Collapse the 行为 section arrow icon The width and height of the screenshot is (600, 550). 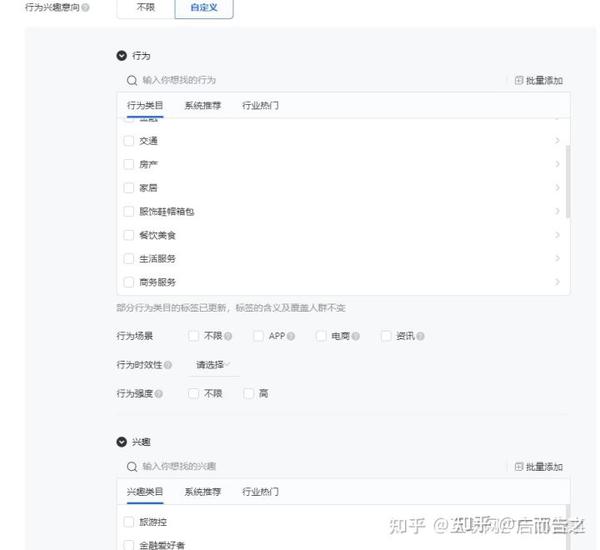pos(121,56)
